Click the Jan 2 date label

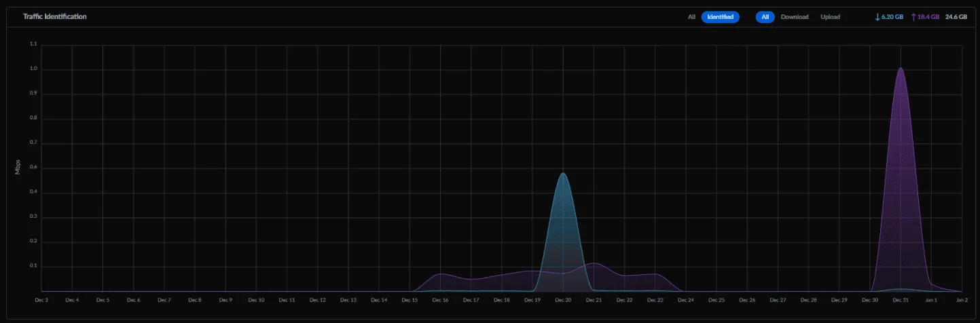(962, 299)
